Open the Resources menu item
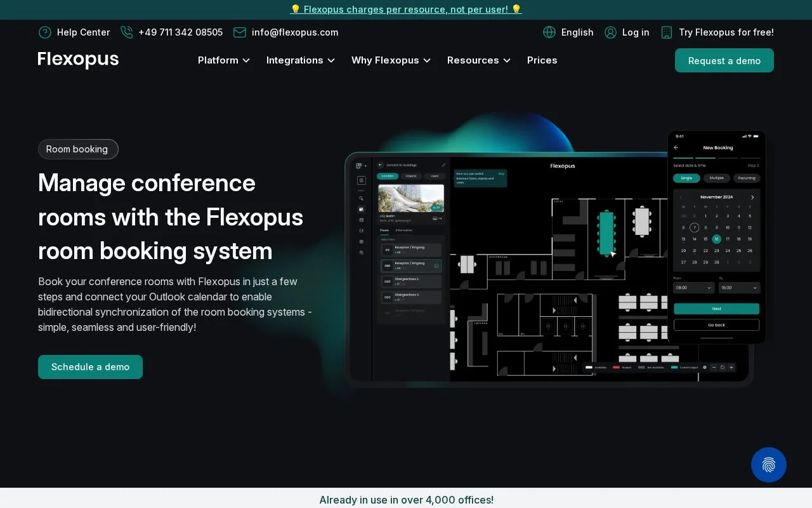812x508 pixels. [x=473, y=60]
